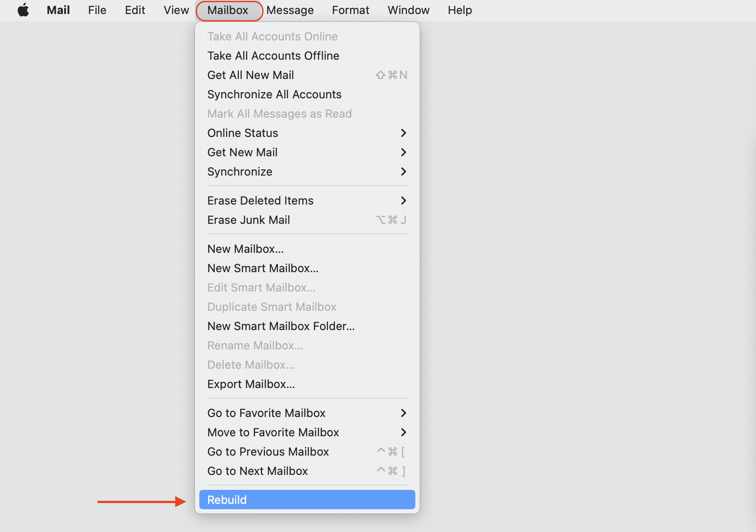Open the Message menu
Screen dimensions: 756x532
tap(290, 10)
